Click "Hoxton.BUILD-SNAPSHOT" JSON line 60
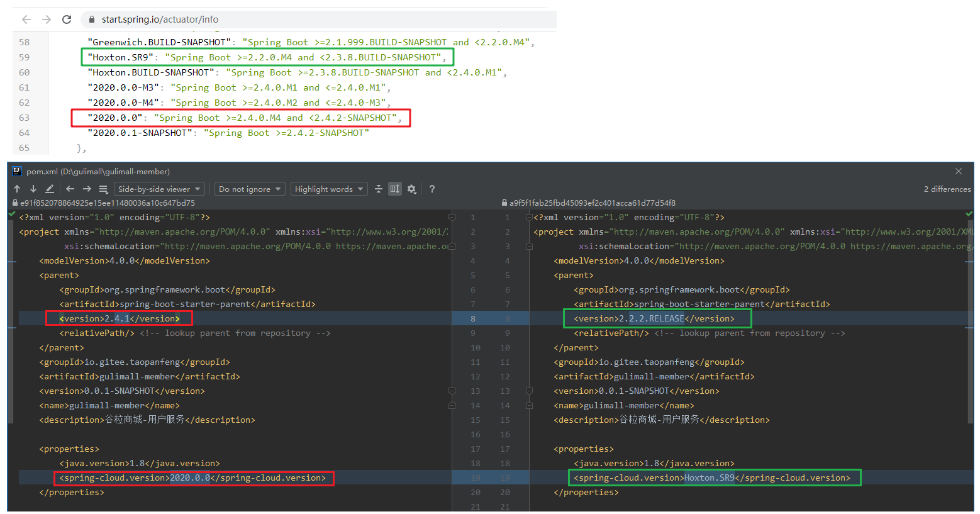Screen dimensions: 980x514 [297, 72]
